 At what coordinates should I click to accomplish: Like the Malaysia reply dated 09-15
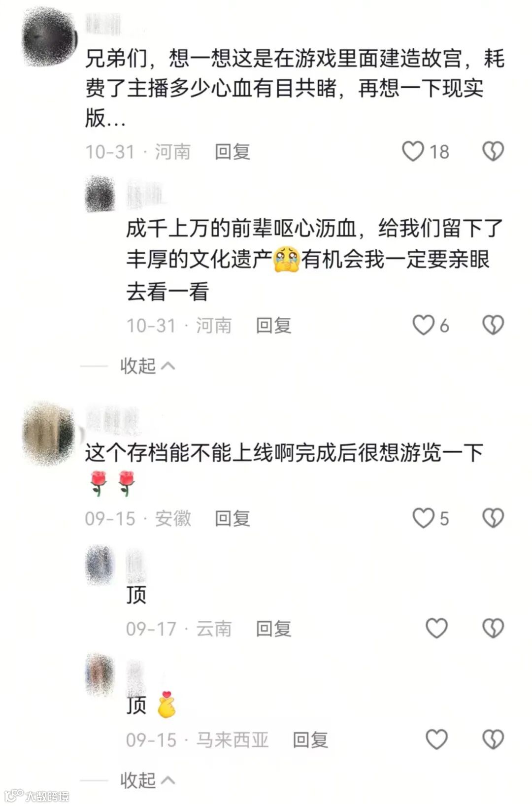pos(436,739)
